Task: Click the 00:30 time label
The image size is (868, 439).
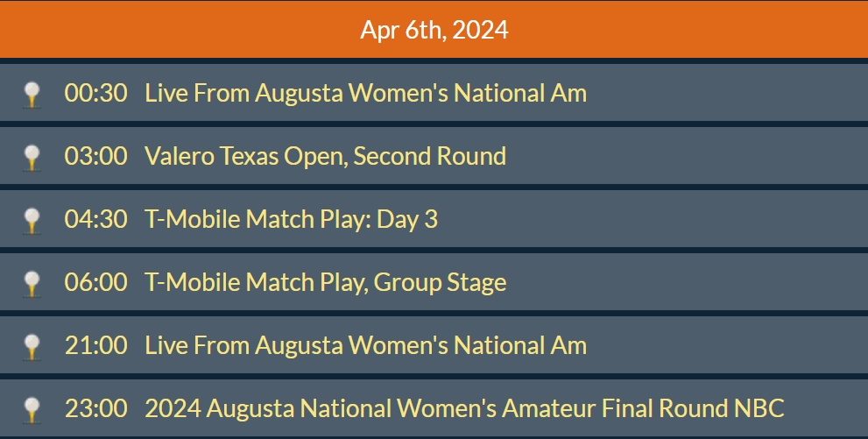Action: click(x=95, y=93)
